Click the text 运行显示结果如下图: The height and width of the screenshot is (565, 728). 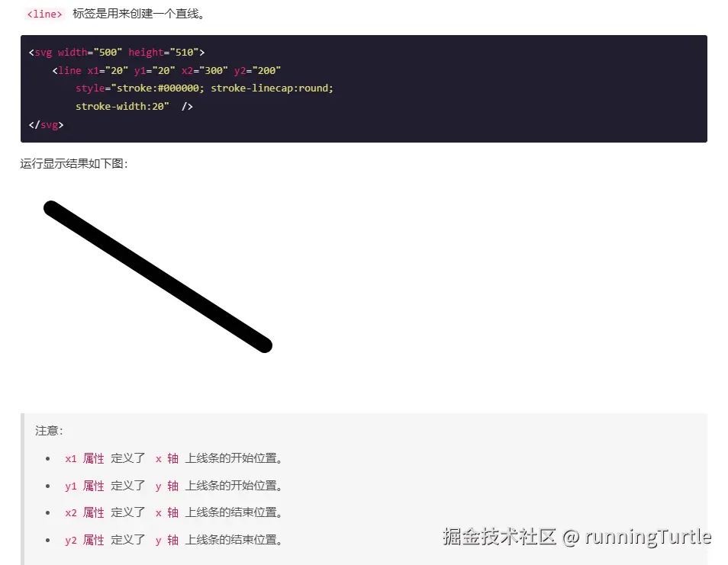point(74,164)
